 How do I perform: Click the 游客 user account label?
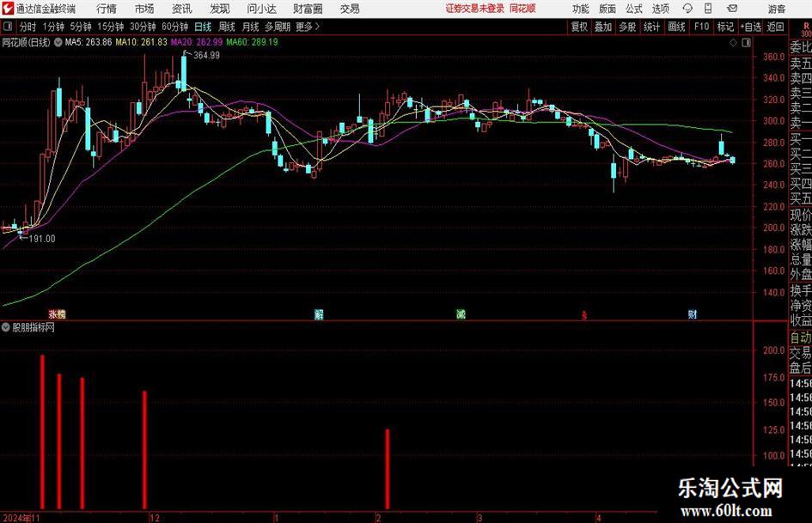[x=776, y=9]
